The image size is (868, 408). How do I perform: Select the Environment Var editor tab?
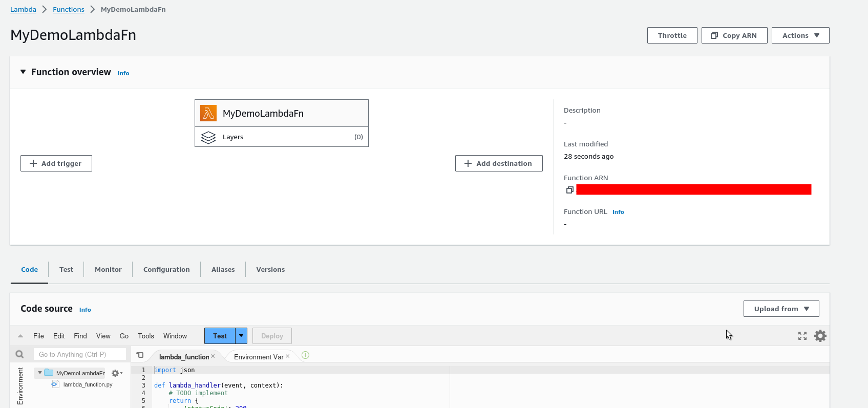point(259,357)
